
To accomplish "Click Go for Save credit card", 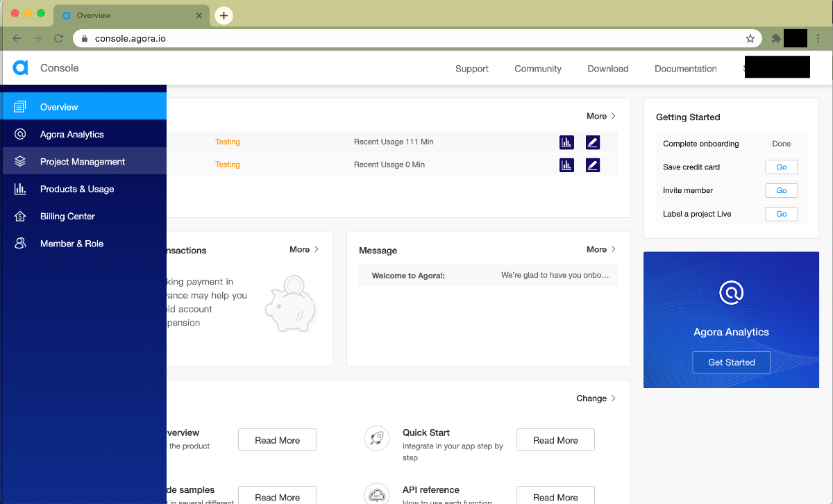I will point(781,167).
